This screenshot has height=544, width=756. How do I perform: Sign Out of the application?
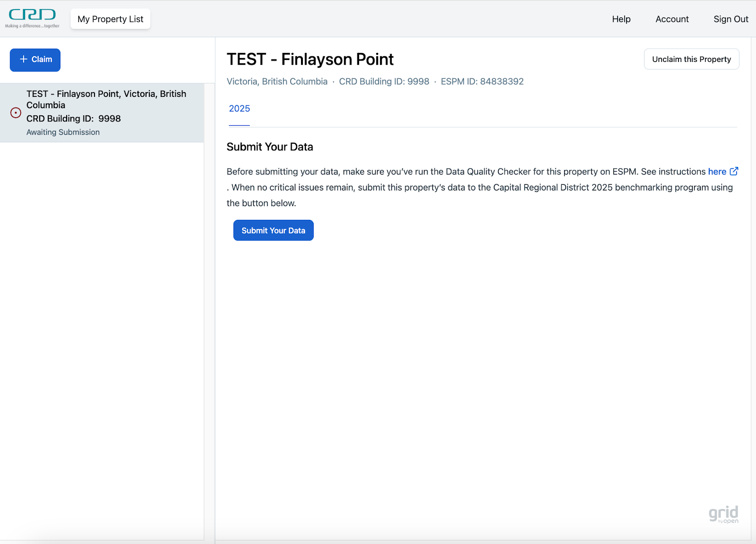(730, 19)
